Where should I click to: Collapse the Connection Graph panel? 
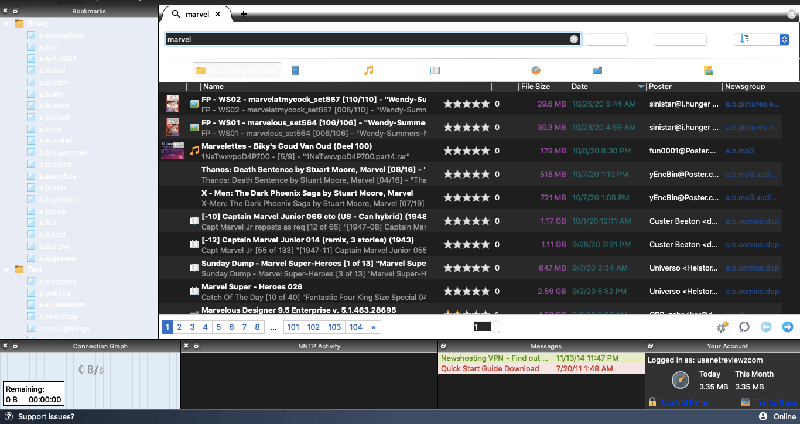tap(15, 346)
